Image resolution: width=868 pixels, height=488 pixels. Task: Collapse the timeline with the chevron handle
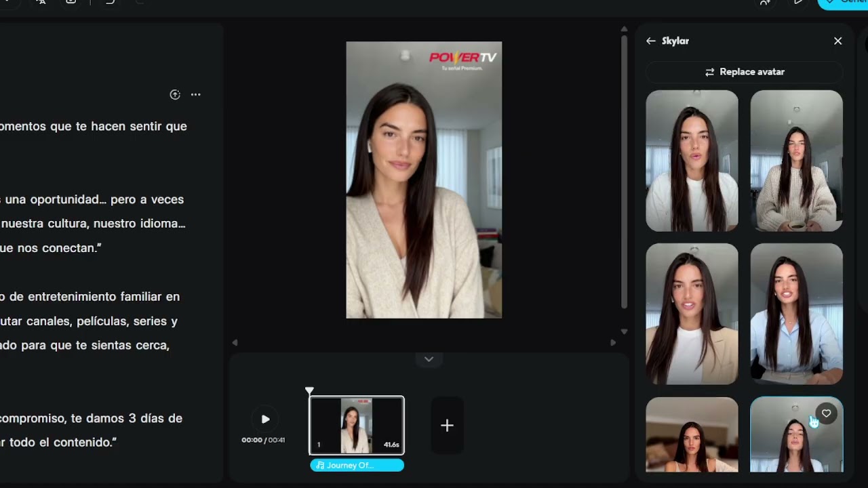[x=429, y=359]
